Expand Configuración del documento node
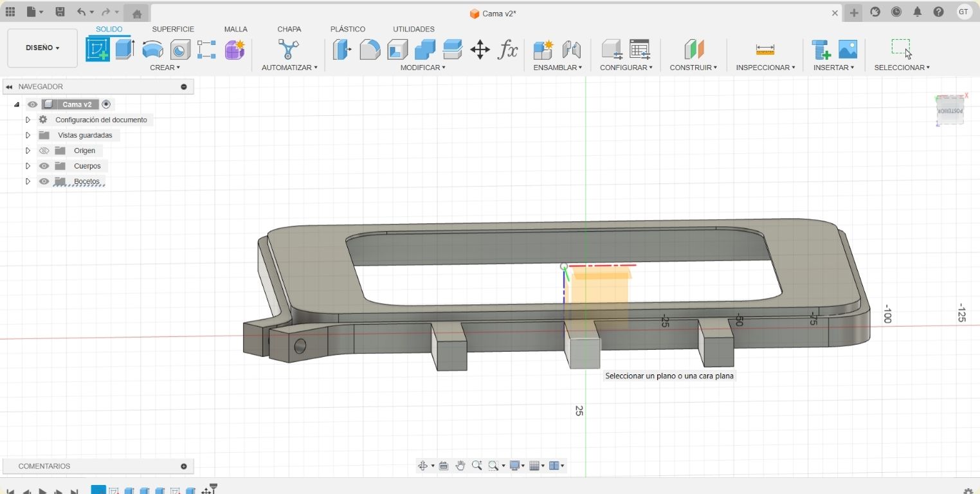The image size is (980, 494). click(28, 120)
